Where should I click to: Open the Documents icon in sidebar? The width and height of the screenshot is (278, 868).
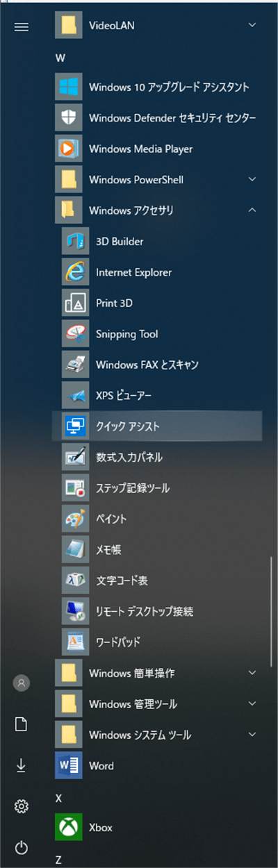[x=22, y=724]
